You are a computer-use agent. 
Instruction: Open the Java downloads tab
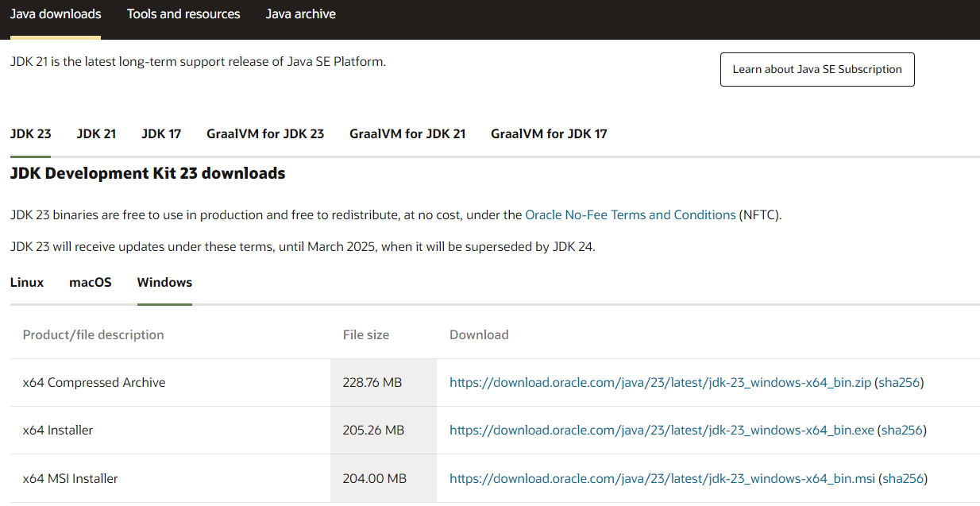(56, 14)
